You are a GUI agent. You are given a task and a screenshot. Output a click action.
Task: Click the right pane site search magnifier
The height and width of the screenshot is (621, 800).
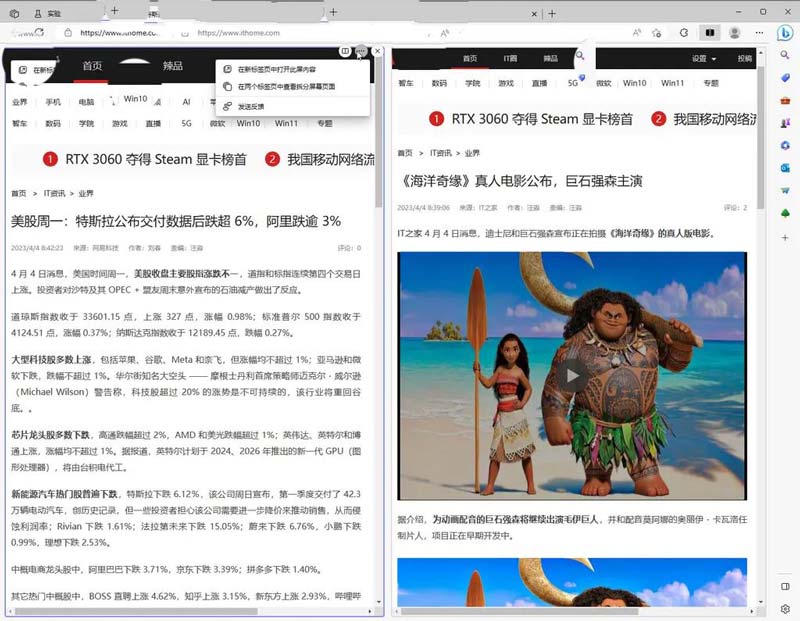point(580,55)
